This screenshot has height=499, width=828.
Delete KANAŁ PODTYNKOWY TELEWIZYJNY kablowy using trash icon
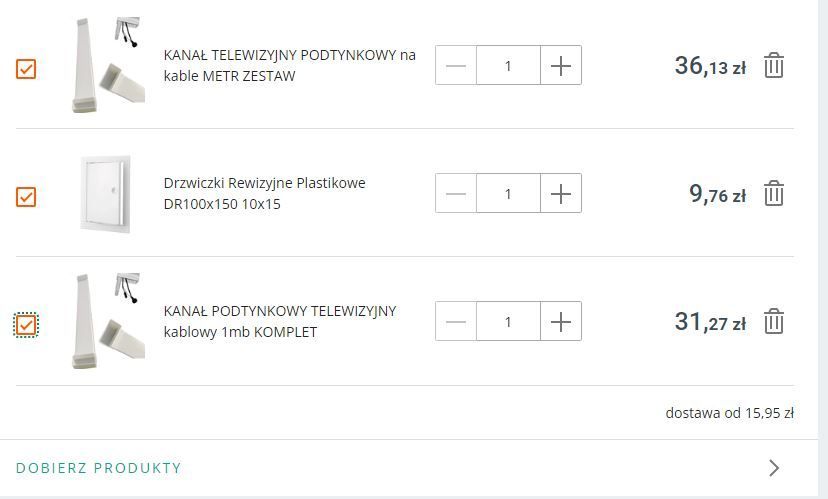pos(774,321)
